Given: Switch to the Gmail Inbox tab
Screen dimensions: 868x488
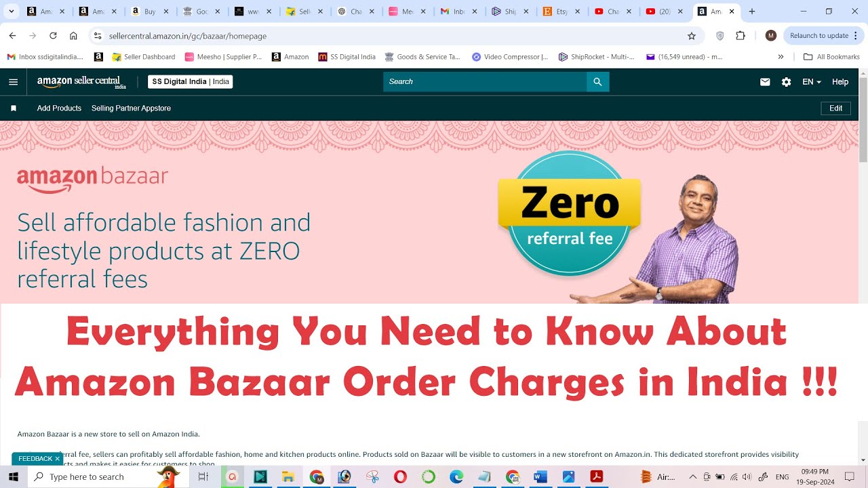Looking at the screenshot, I should click(x=458, y=12).
